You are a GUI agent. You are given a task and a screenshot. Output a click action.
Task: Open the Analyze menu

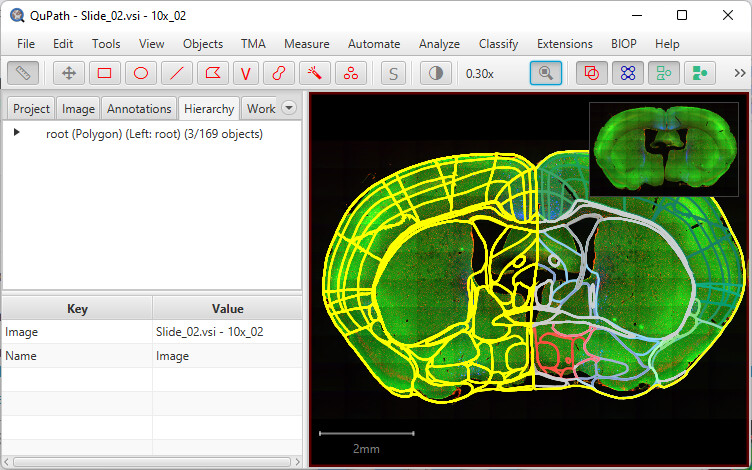click(439, 44)
